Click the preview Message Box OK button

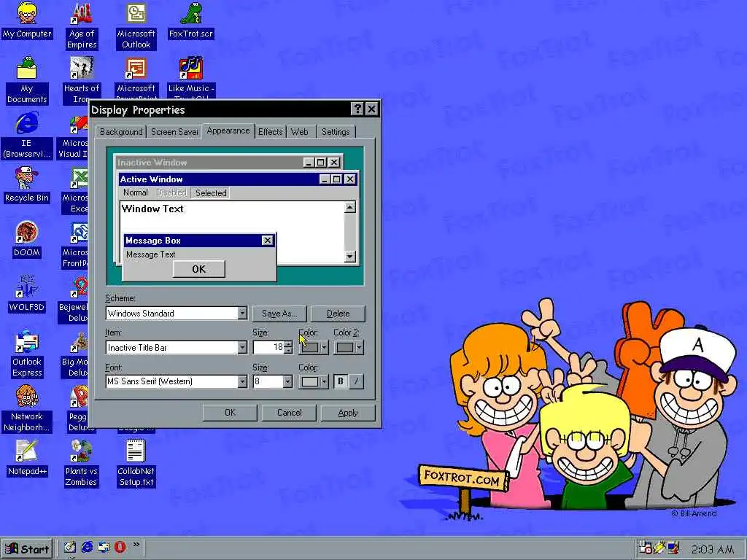coord(198,269)
